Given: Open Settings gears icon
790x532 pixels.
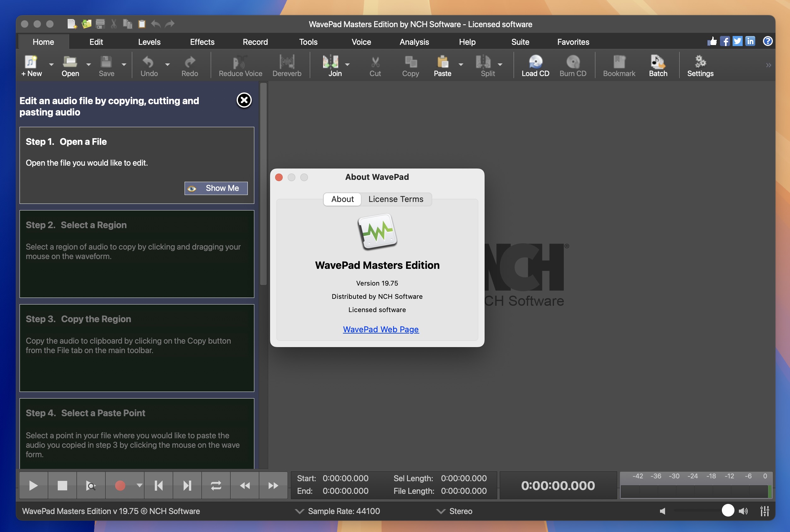Looking at the screenshot, I should [x=700, y=66].
